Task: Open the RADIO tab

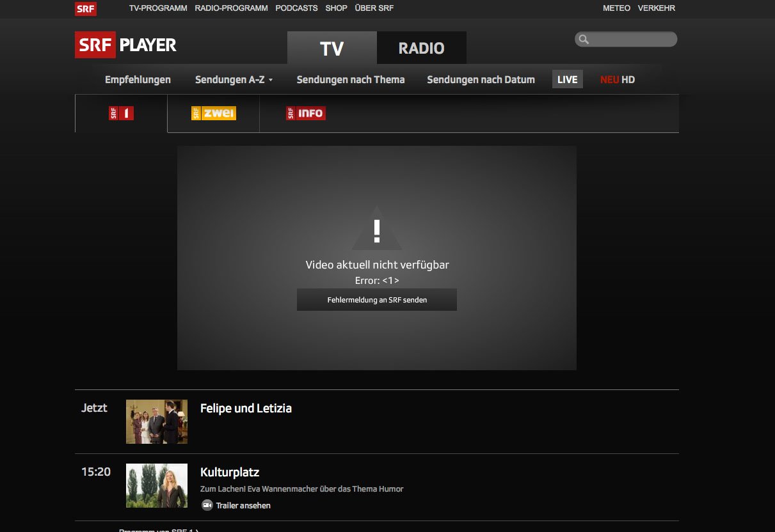Action: 421,48
